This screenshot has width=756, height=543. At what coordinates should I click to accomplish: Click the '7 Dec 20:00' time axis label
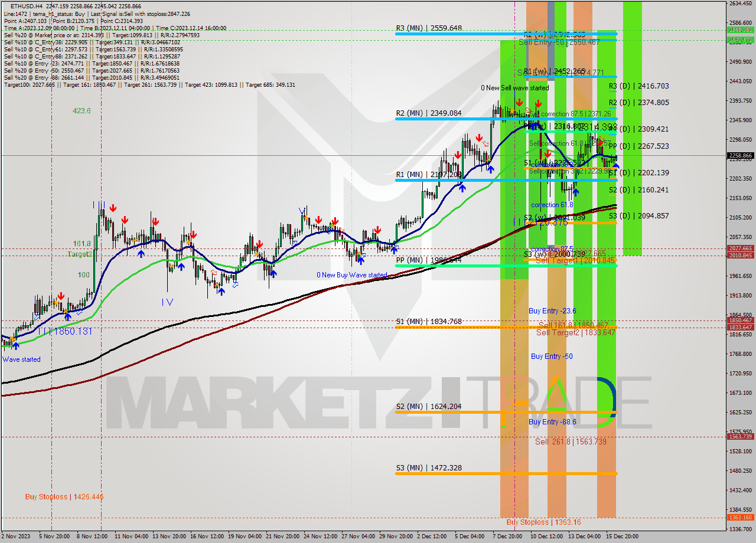click(x=507, y=537)
